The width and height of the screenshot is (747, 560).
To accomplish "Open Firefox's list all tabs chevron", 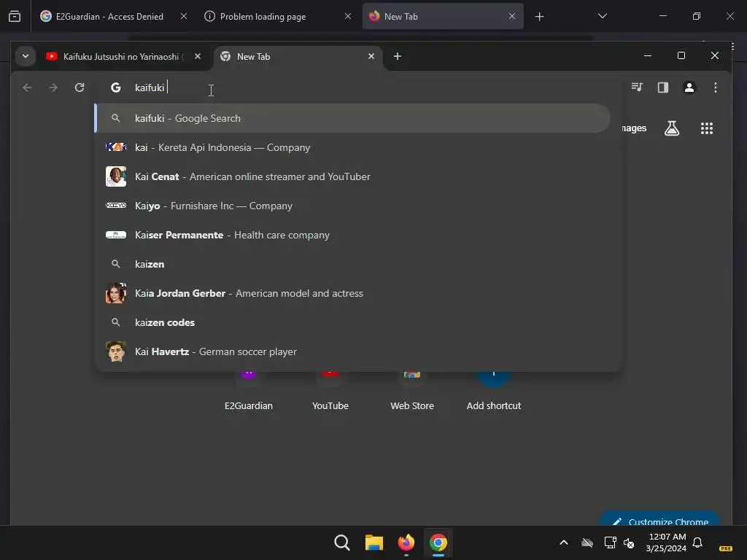I will pyautogui.click(x=603, y=16).
